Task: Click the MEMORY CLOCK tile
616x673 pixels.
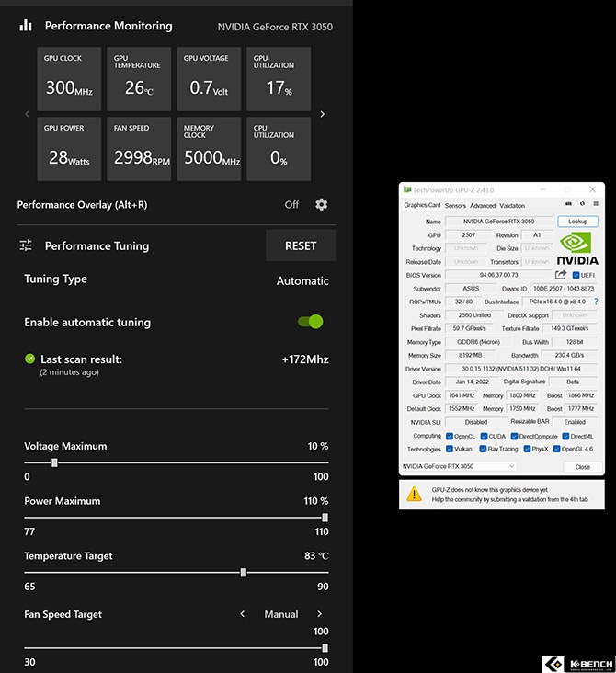Action: pos(209,149)
